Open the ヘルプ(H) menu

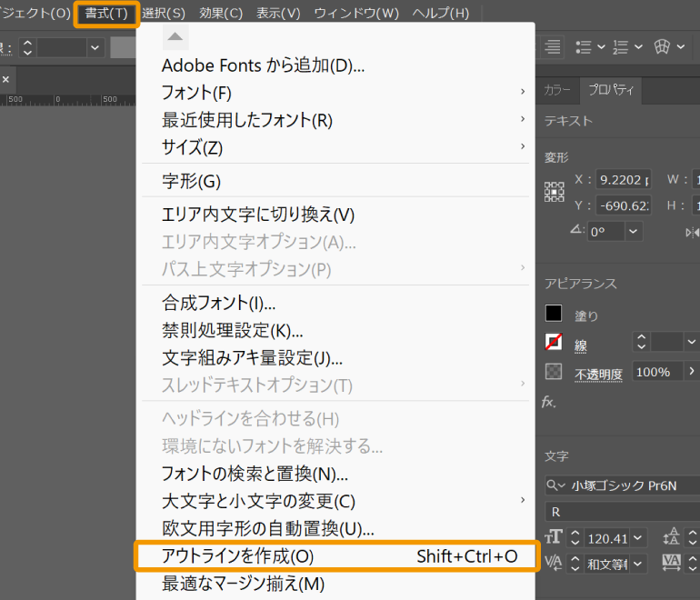[x=441, y=14]
